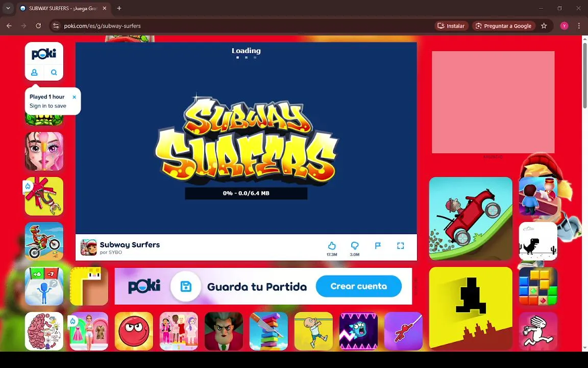
Task: Open the makeup face game thumbnail
Action: pos(44,151)
